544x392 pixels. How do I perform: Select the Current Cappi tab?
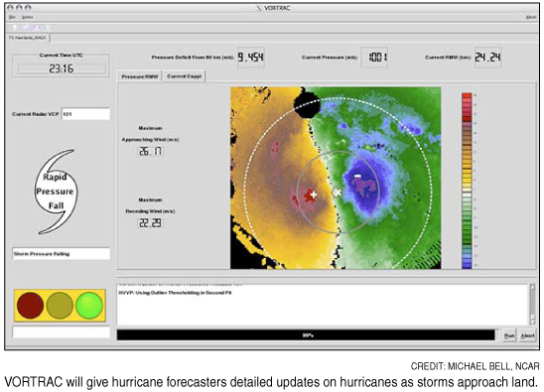pos(184,76)
